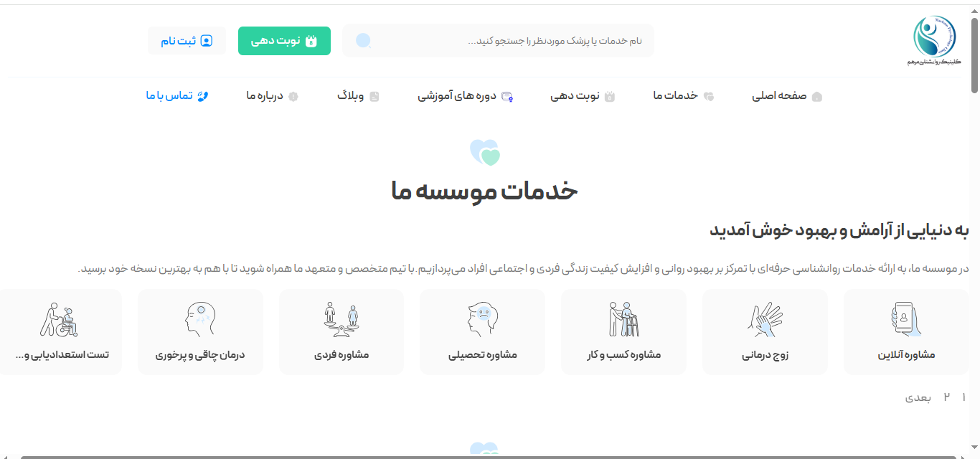
Task: Select the مشاوره تحصیلی head icon
Action: pos(482,319)
